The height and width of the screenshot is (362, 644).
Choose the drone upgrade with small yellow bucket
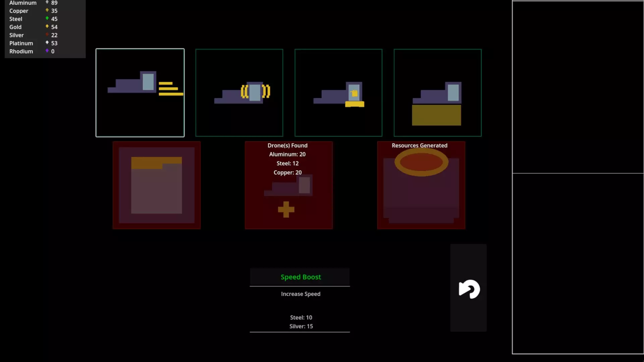[x=338, y=93]
